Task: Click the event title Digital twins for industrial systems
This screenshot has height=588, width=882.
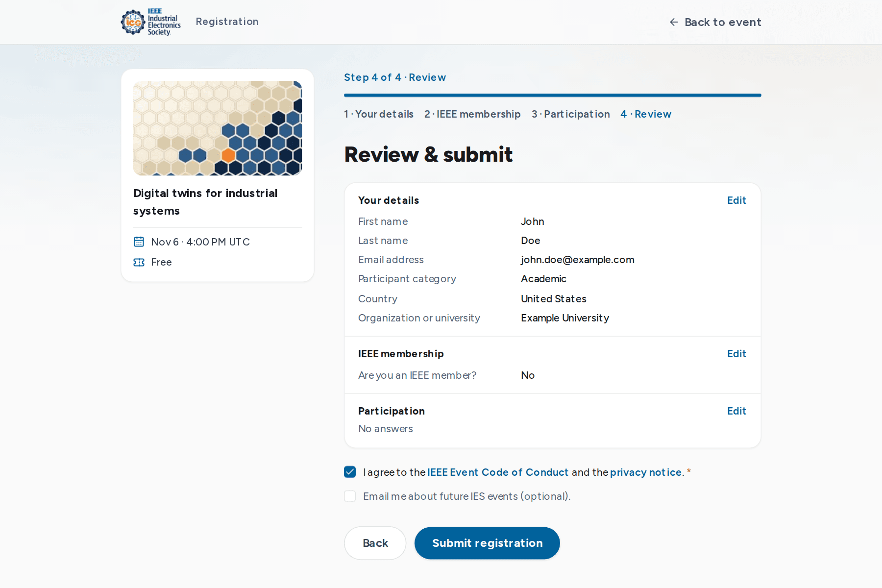Action: [205, 202]
